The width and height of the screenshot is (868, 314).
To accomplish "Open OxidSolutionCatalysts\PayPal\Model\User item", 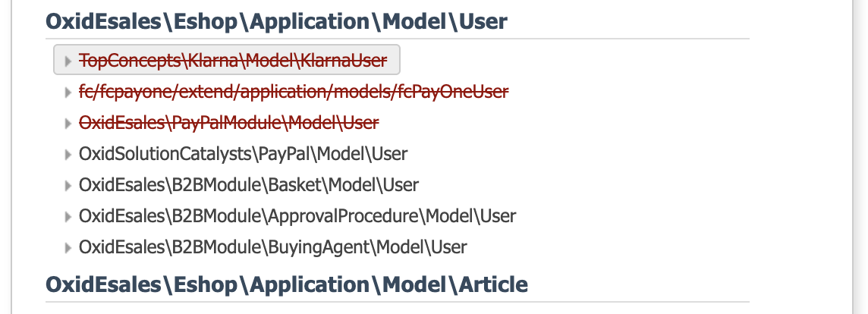I will [x=243, y=154].
